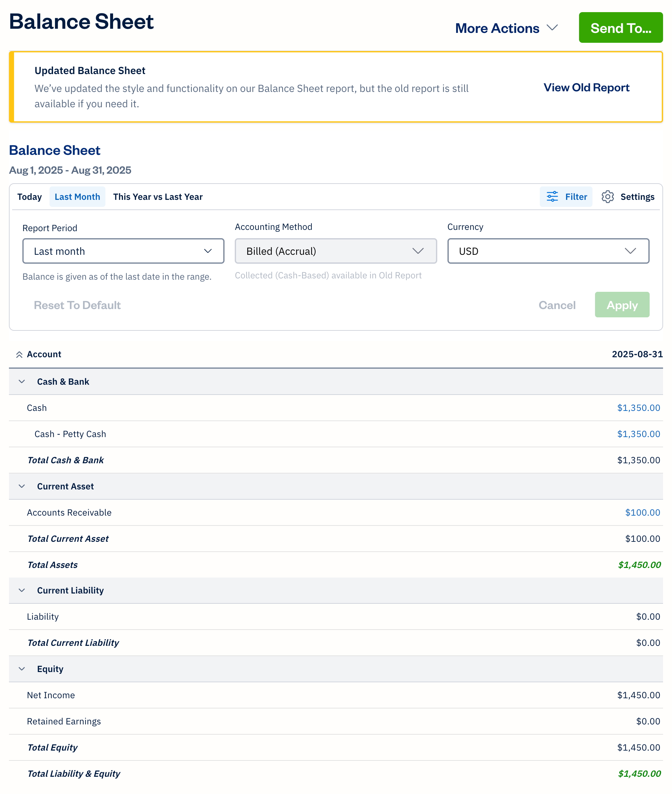Click the 2025-08-31 column header
Viewport: 672px width, 794px height.
click(x=637, y=354)
